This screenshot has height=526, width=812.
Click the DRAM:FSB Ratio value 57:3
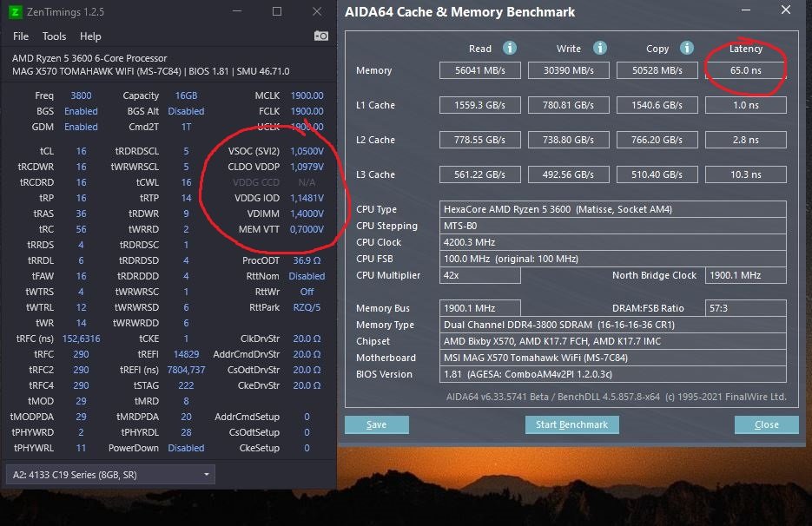tap(746, 308)
